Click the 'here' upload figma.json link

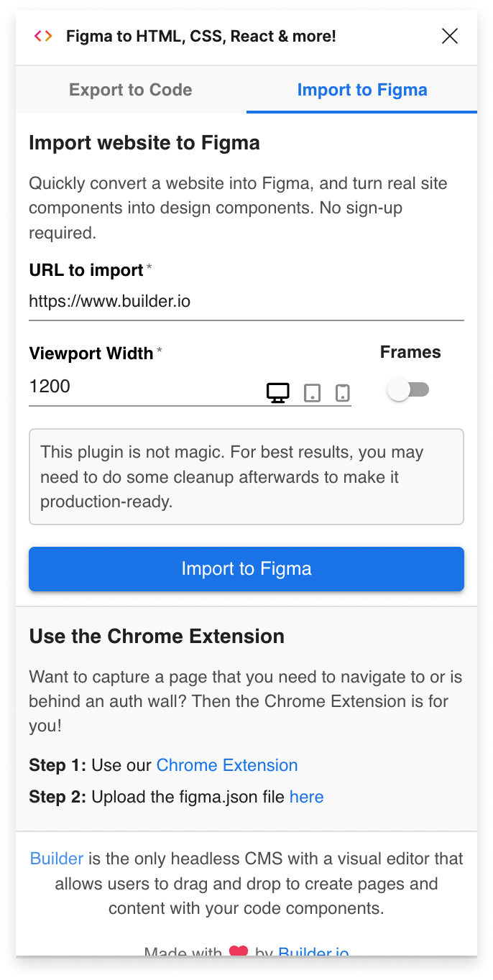pos(307,797)
